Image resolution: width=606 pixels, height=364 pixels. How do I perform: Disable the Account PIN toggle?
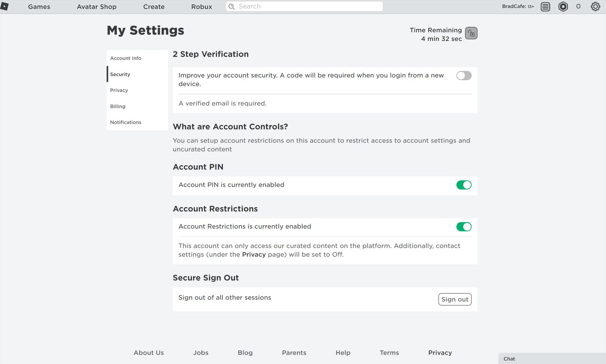tap(464, 185)
